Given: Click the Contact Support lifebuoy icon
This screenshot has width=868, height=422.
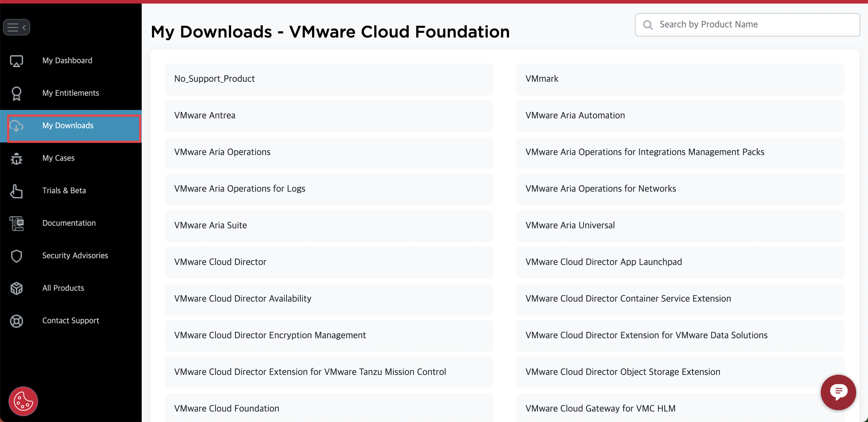Looking at the screenshot, I should point(17,321).
